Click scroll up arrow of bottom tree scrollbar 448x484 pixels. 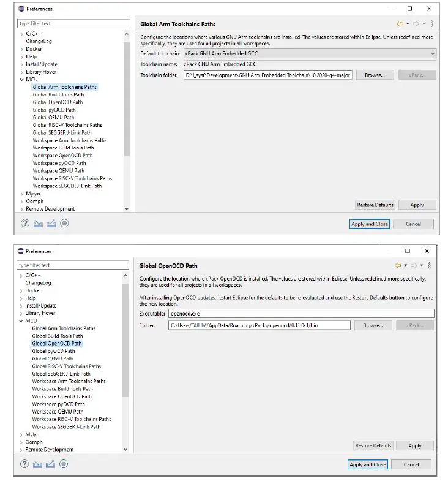(x=125, y=275)
